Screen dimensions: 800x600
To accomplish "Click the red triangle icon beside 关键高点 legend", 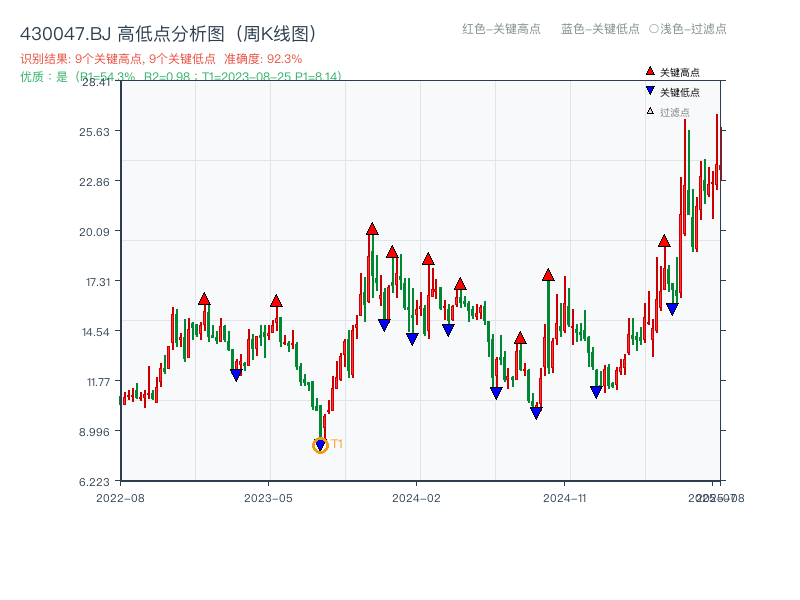I will [650, 71].
